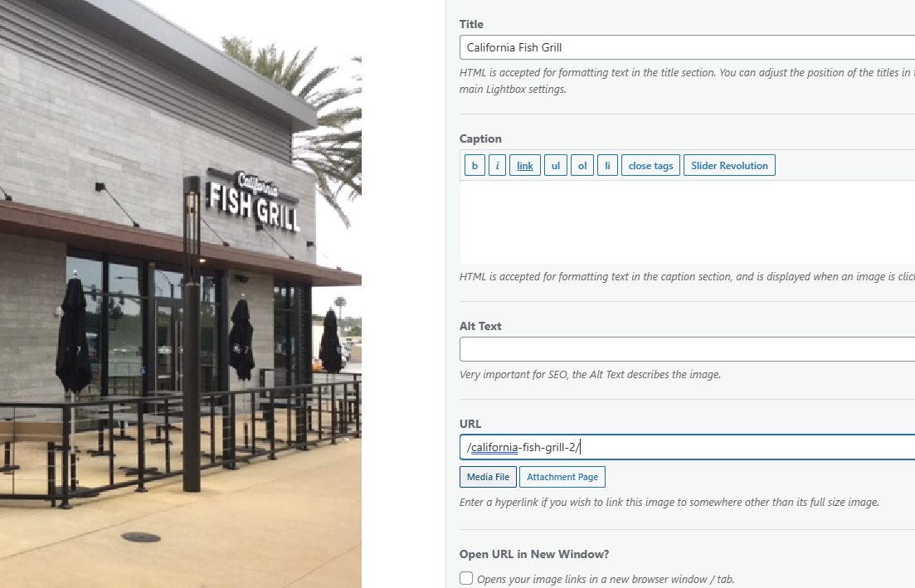Insert a link with the caption toolbar
This screenshot has height=588, width=915.
click(x=525, y=166)
